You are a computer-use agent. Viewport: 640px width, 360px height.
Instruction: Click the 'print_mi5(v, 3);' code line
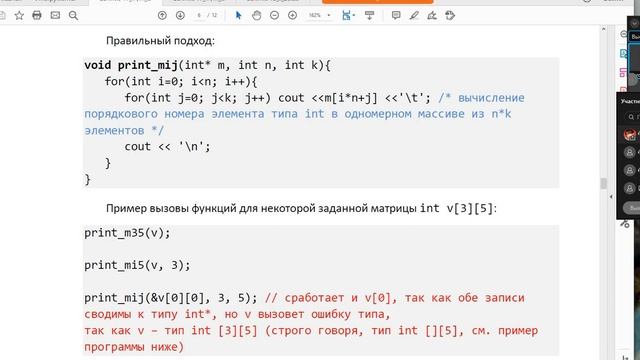pyautogui.click(x=137, y=265)
